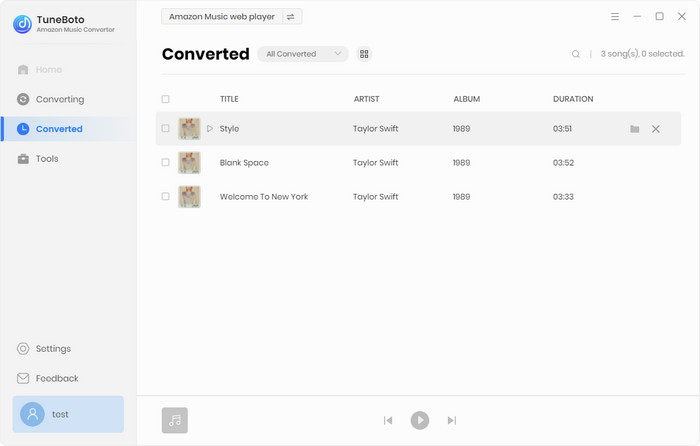Image resolution: width=700 pixels, height=446 pixels.
Task: Click the TITLE column header
Action: 229,99
